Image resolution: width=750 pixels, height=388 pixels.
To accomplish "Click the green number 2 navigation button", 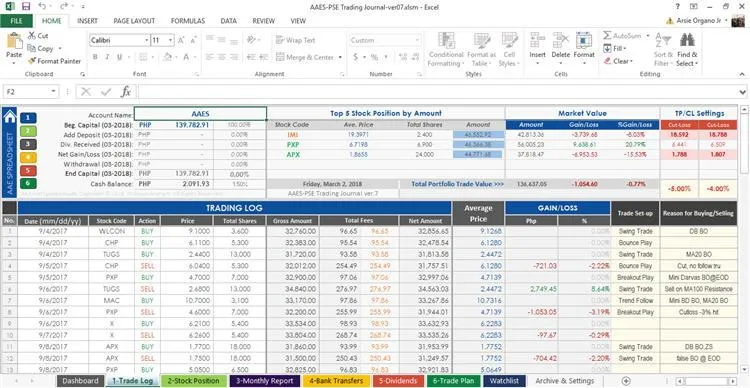I will pos(28,131).
